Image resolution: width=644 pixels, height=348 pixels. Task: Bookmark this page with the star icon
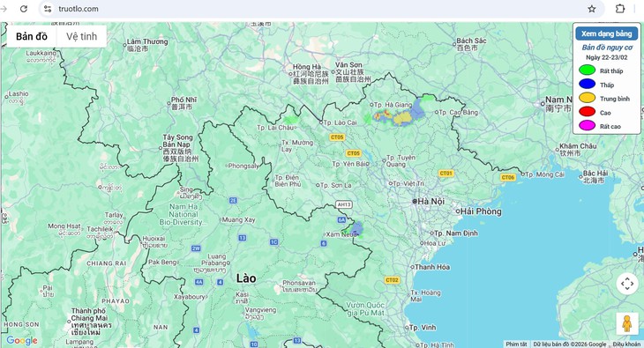(x=591, y=9)
